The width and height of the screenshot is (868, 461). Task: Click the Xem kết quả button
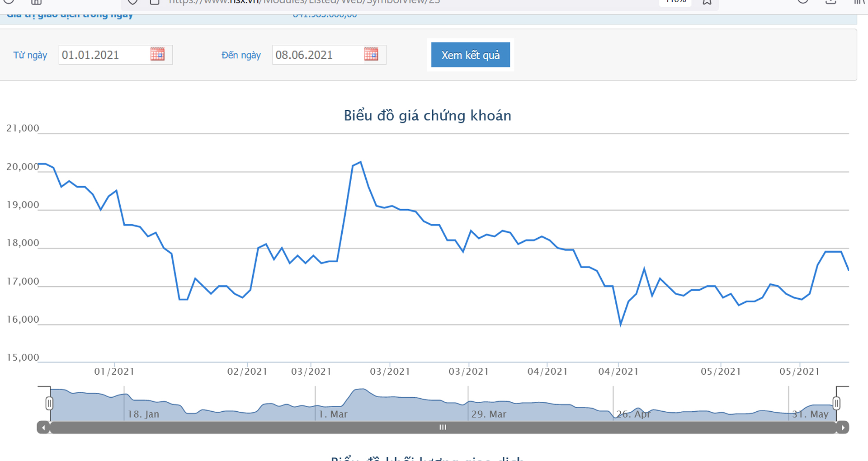click(471, 55)
